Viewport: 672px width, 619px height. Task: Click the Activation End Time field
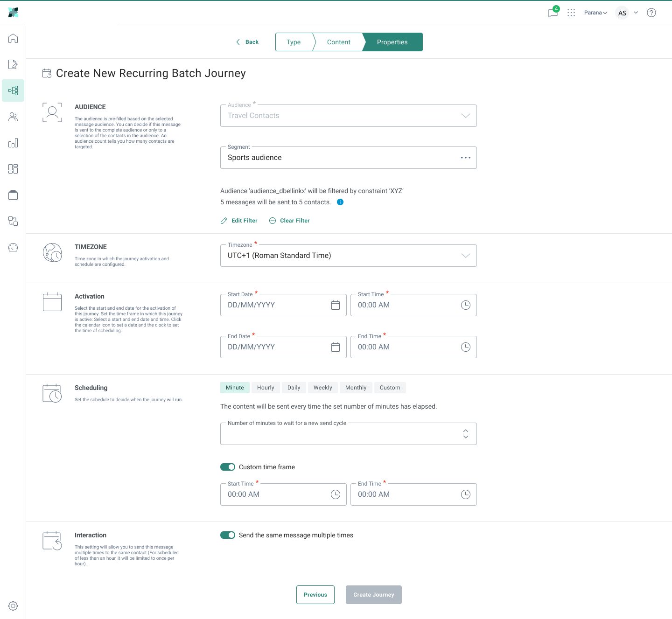pyautogui.click(x=413, y=347)
